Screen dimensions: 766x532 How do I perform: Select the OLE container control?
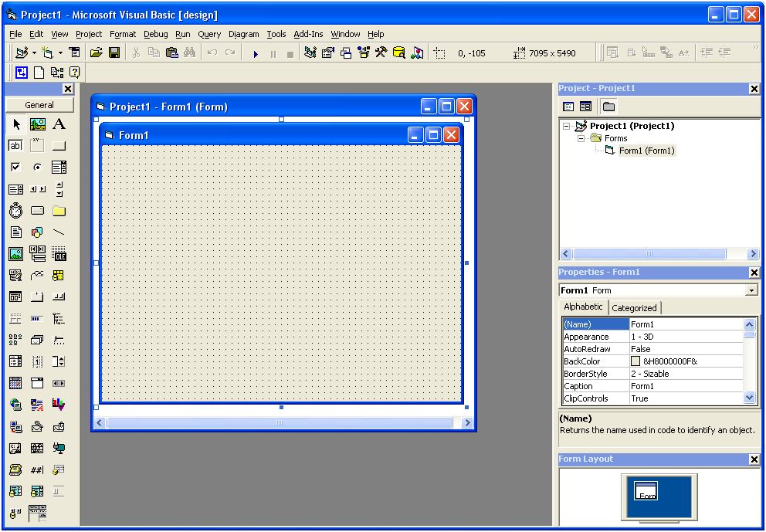pyautogui.click(x=59, y=254)
